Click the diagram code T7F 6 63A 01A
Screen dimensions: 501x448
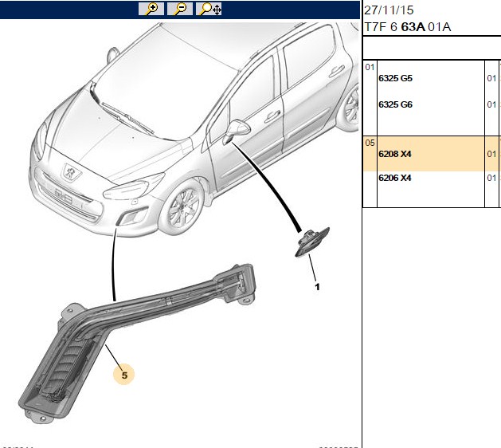point(407,27)
